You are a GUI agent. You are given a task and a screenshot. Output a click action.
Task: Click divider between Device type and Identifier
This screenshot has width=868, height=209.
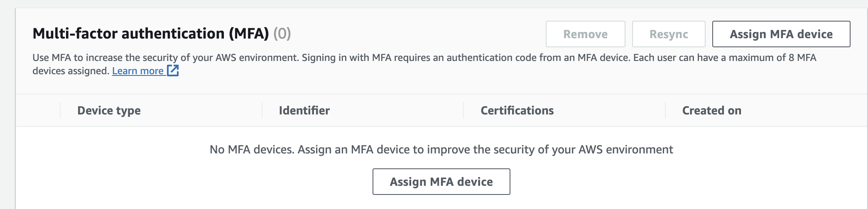[x=262, y=110]
